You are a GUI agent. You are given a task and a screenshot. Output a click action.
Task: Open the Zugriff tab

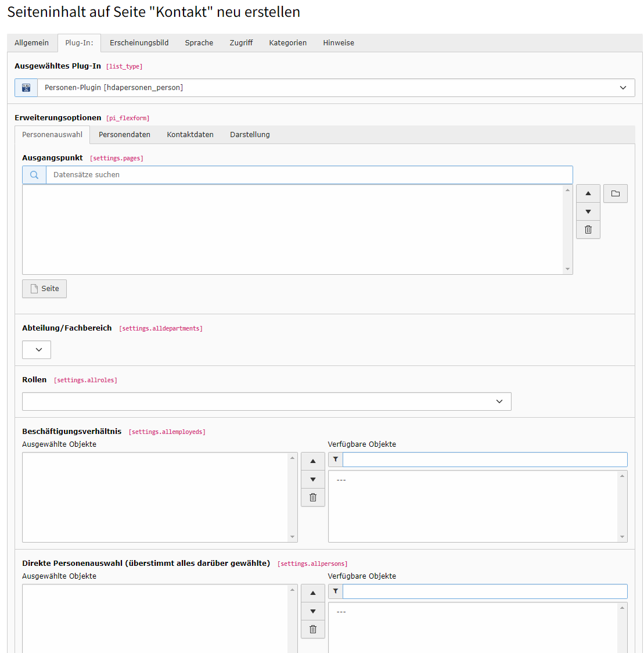click(241, 43)
